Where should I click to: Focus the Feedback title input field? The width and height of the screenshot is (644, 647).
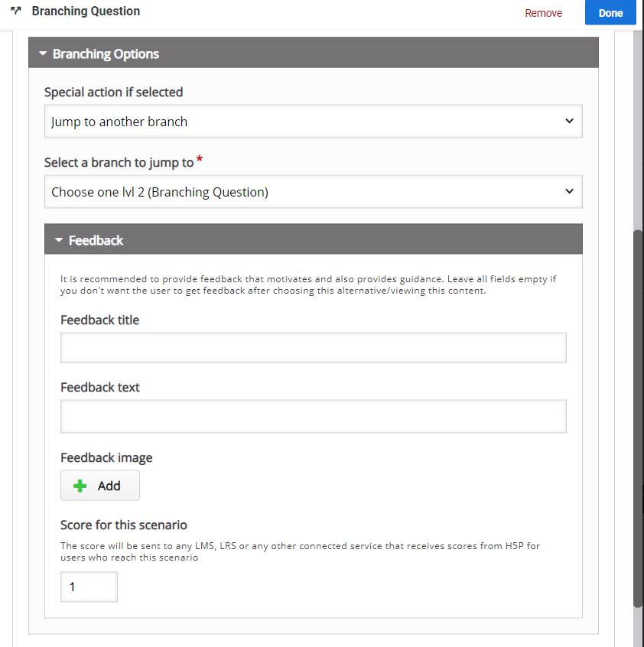[313, 347]
